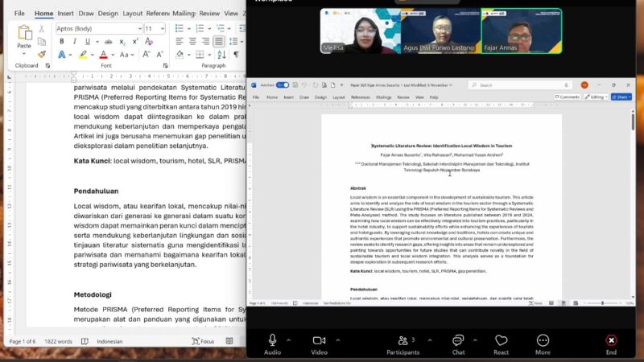Toggle the AutoSave switch in shared Word

[x=283, y=84]
